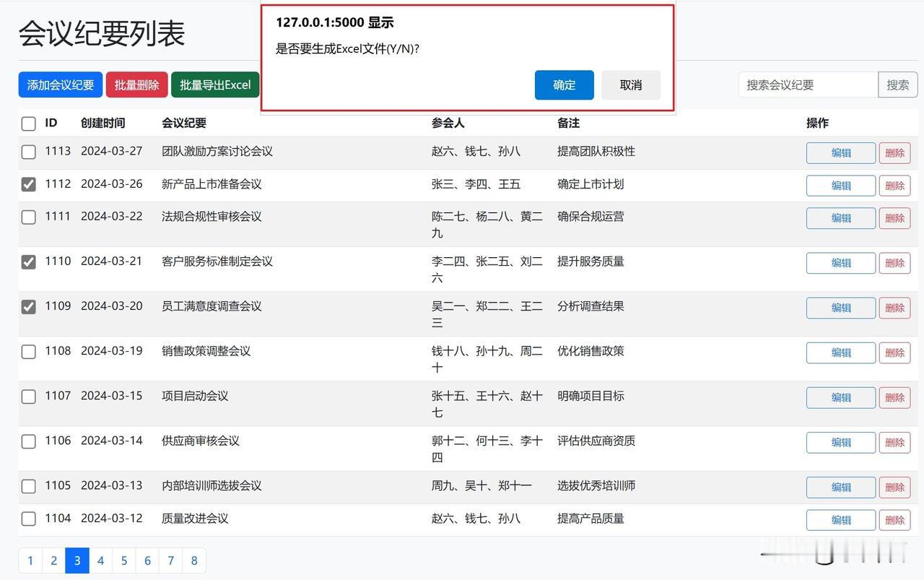The width and height of the screenshot is (924, 580).
Task: Go to page 1 in pagination
Action: point(30,560)
